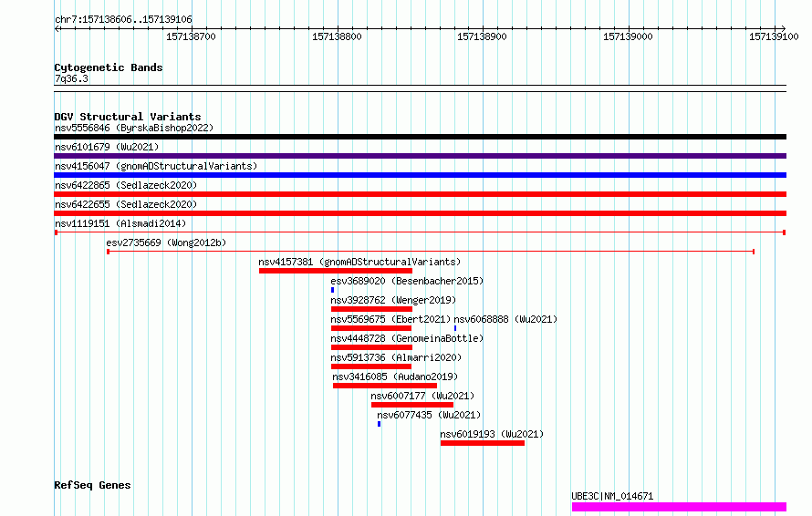Click the nsv6007177 (Wu2021) red bar
This screenshot has height=516, width=812.
pos(412,405)
